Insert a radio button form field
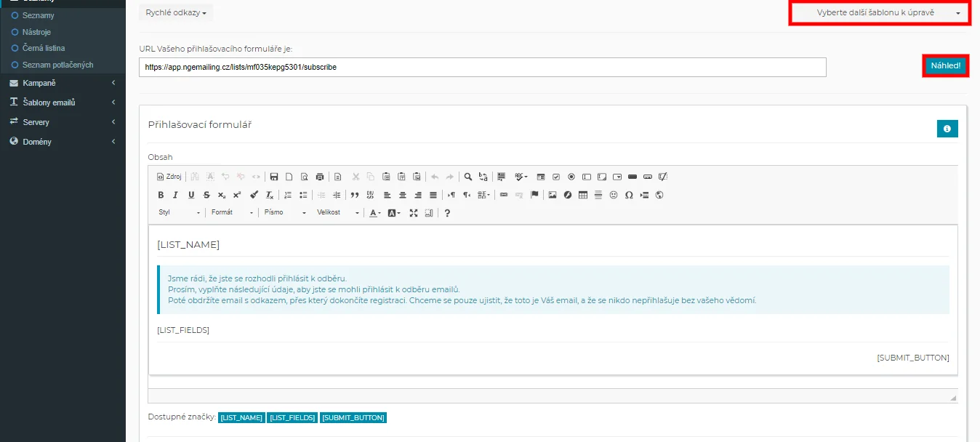 click(571, 177)
